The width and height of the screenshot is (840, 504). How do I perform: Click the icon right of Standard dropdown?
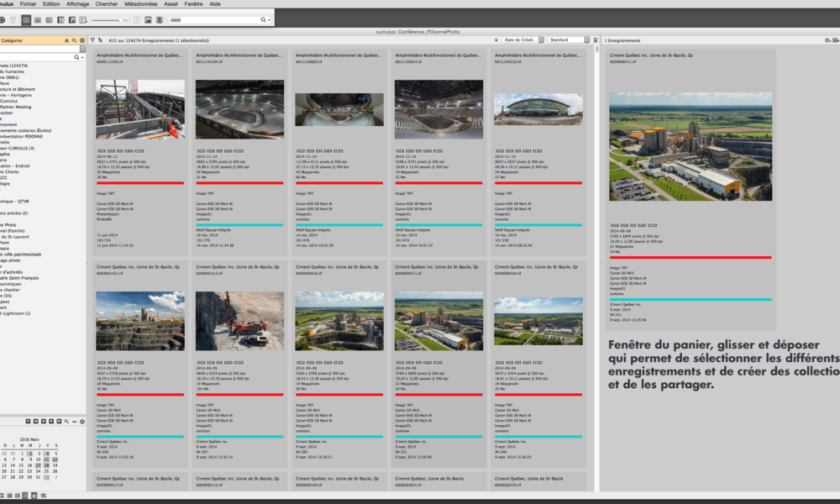point(596,40)
